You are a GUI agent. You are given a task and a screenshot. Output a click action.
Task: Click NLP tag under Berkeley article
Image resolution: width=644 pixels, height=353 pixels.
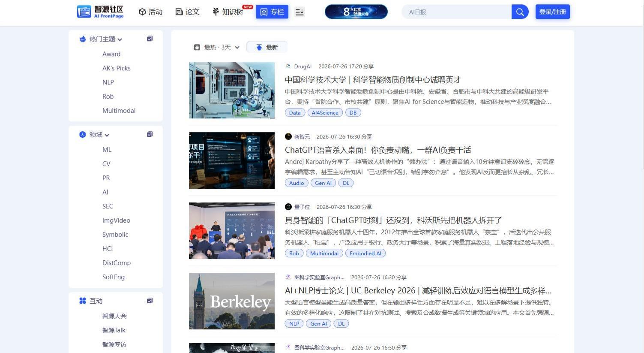click(294, 324)
